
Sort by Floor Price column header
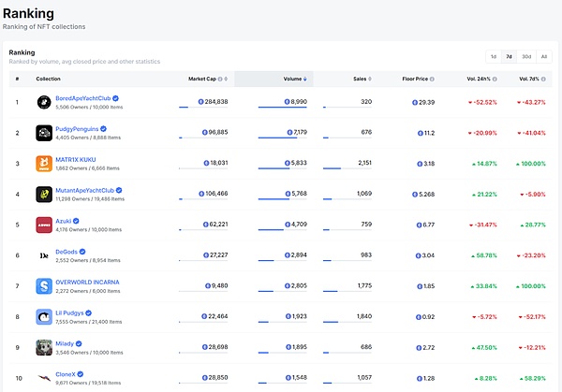(x=417, y=79)
